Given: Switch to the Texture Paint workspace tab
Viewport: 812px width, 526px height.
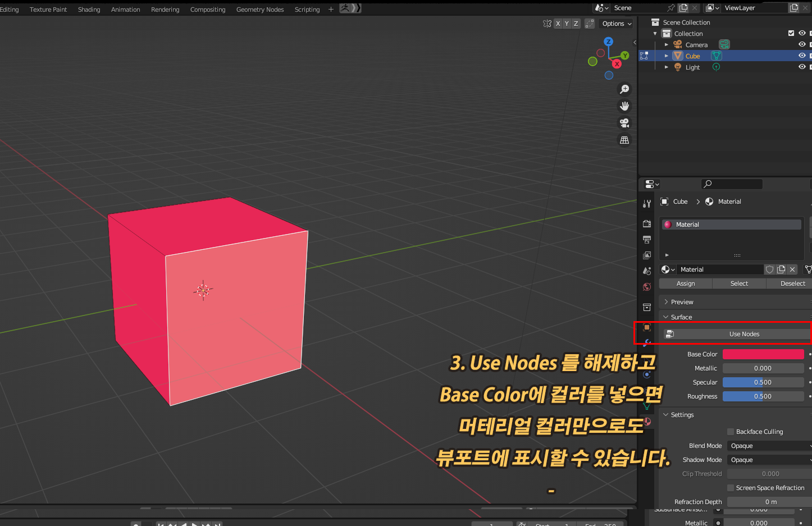Looking at the screenshot, I should click(48, 10).
